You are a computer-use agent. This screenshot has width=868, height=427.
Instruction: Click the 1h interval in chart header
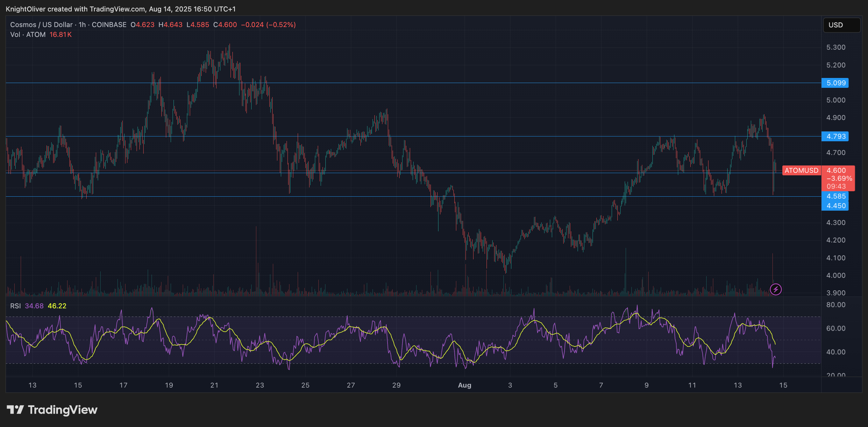[82, 24]
